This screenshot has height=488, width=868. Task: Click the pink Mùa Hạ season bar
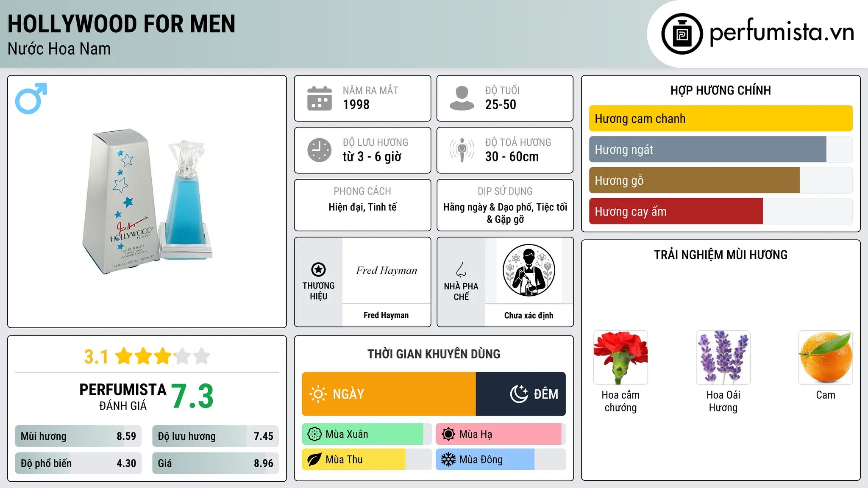pyautogui.click(x=498, y=434)
